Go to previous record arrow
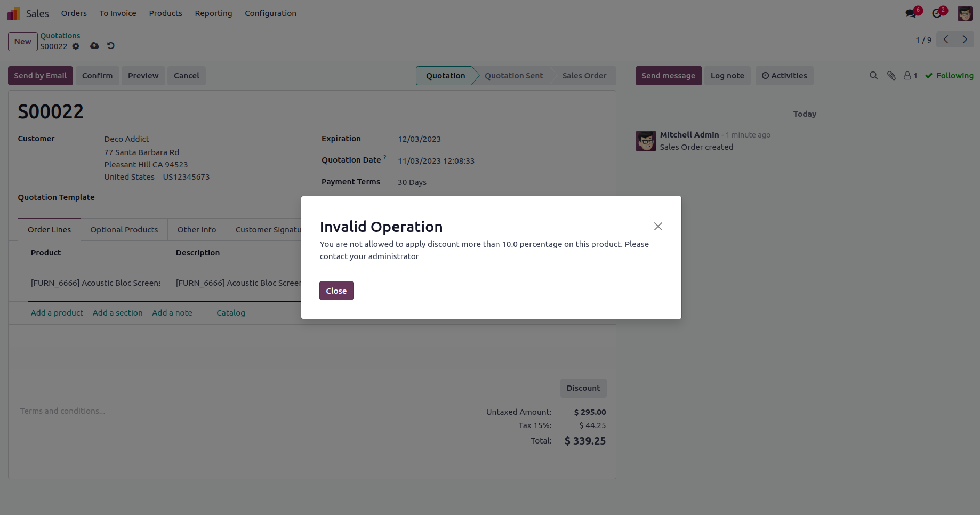This screenshot has height=515, width=980. coord(945,39)
